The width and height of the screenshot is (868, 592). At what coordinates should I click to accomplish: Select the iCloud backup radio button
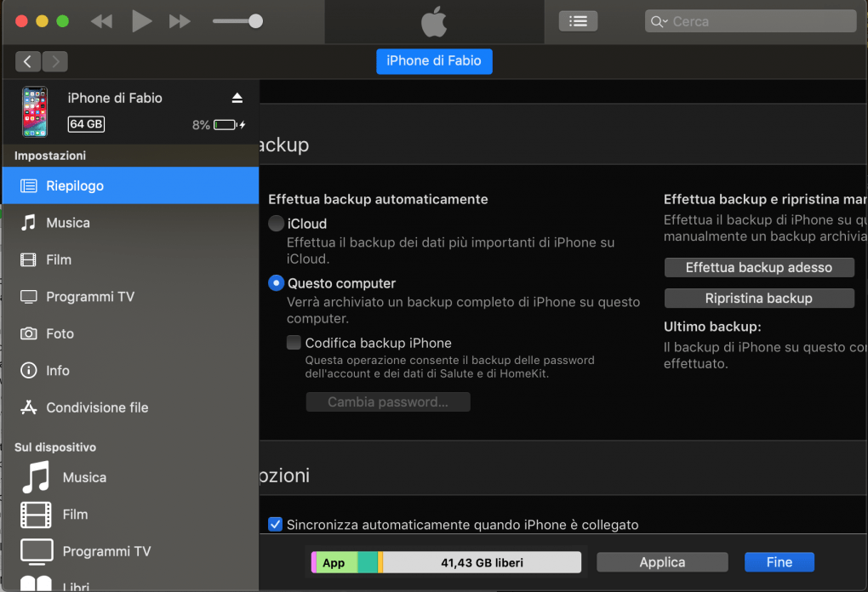(x=277, y=224)
